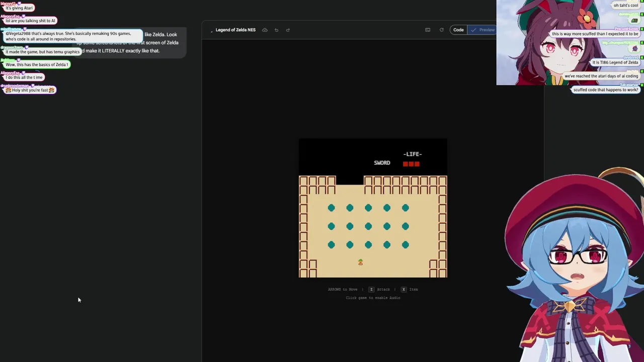Switch to the Preview view
This screenshot has width=644, height=362.
click(x=483, y=30)
